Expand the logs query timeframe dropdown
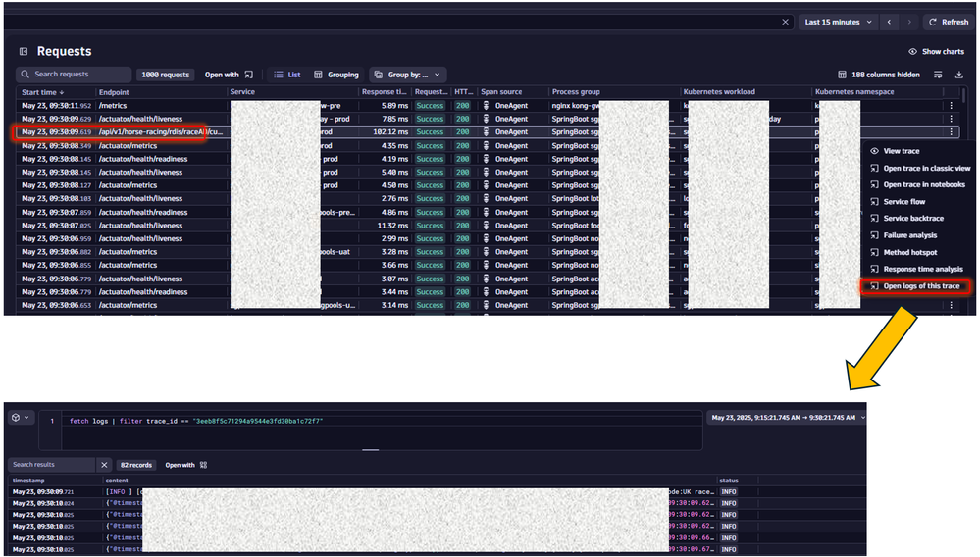980x557 pixels. (x=786, y=418)
